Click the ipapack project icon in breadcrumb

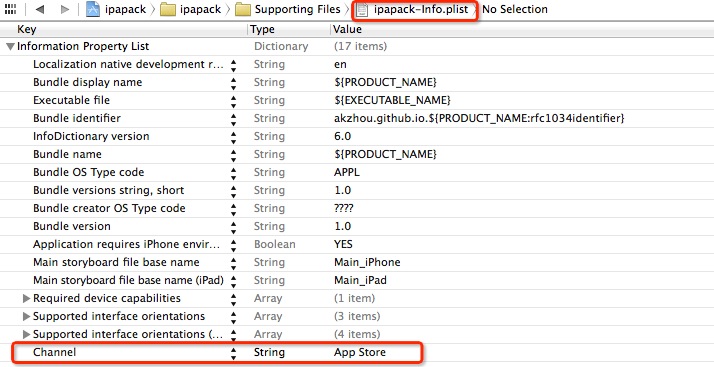(x=93, y=9)
